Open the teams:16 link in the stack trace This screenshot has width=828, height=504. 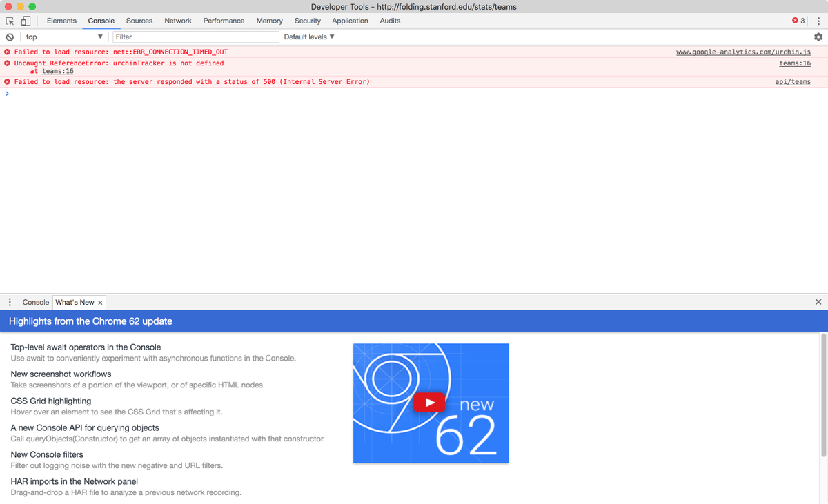pyautogui.click(x=58, y=70)
